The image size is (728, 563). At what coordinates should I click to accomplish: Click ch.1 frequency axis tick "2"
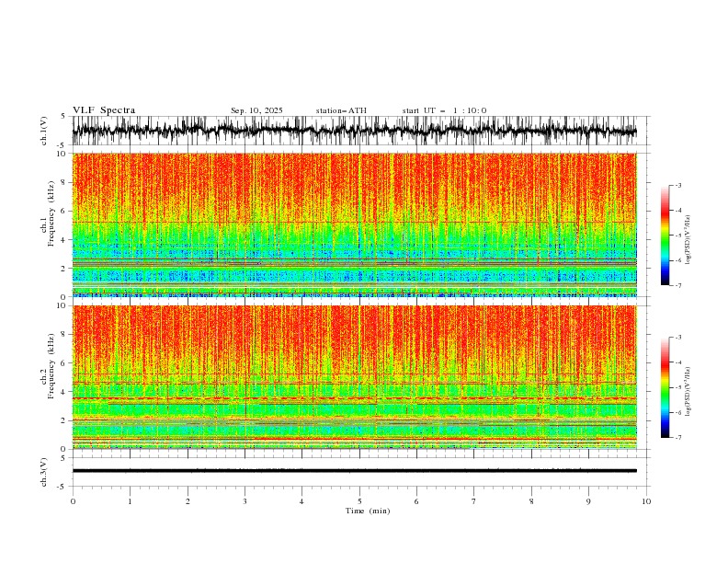(x=63, y=269)
